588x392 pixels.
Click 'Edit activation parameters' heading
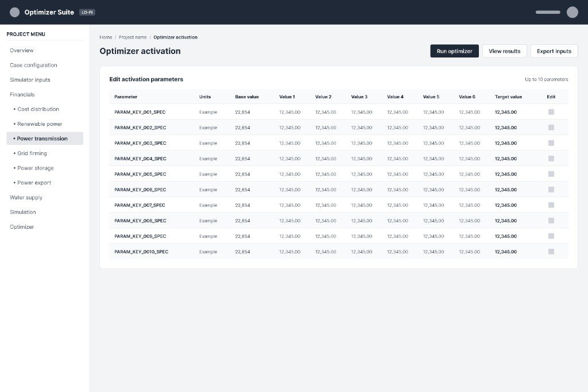146,79
